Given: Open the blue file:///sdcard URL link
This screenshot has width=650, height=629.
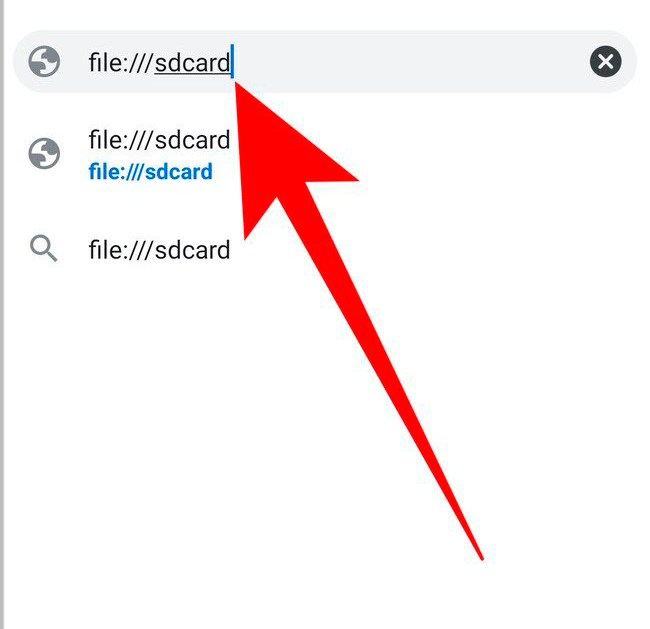Looking at the screenshot, I should coord(150,172).
